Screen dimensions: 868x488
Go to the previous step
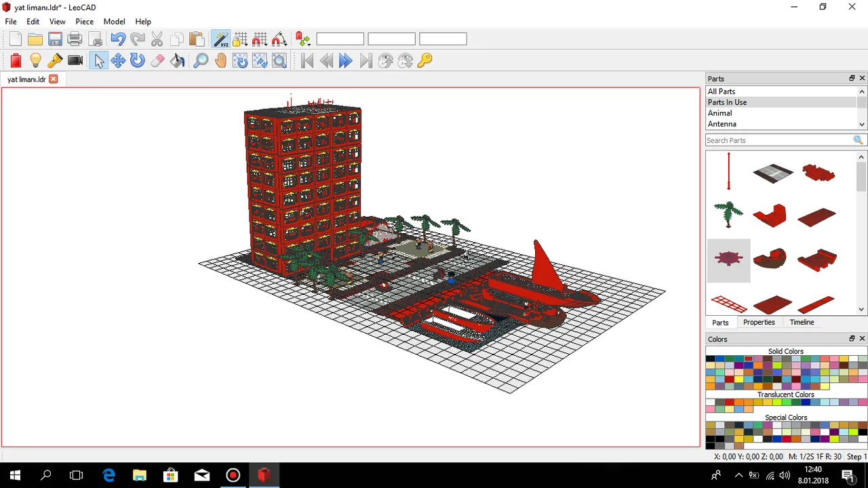(326, 60)
